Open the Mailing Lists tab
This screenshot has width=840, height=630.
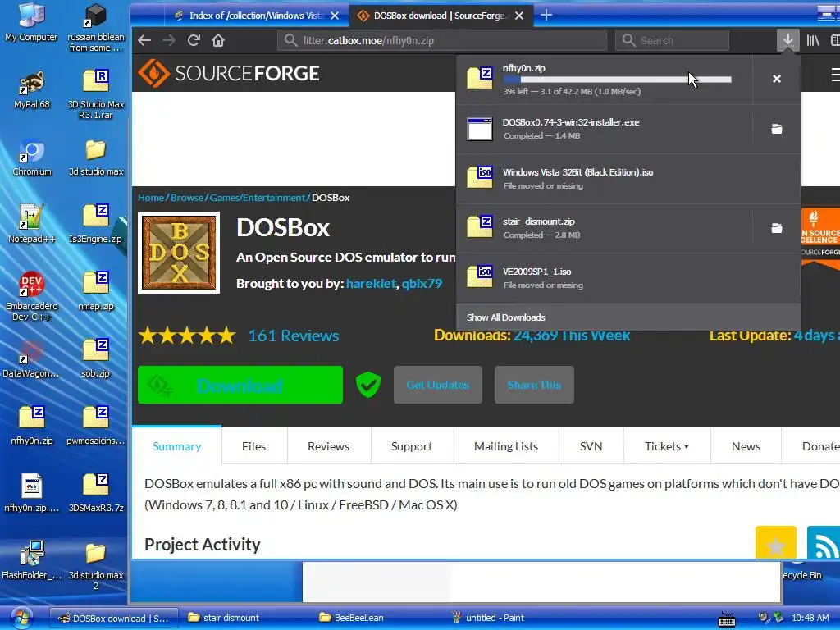pyautogui.click(x=505, y=446)
